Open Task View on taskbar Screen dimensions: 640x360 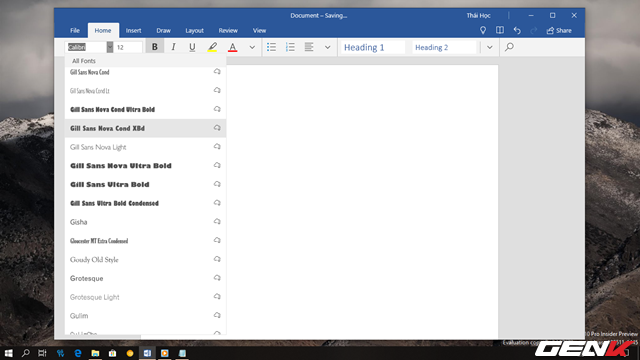tap(42, 353)
